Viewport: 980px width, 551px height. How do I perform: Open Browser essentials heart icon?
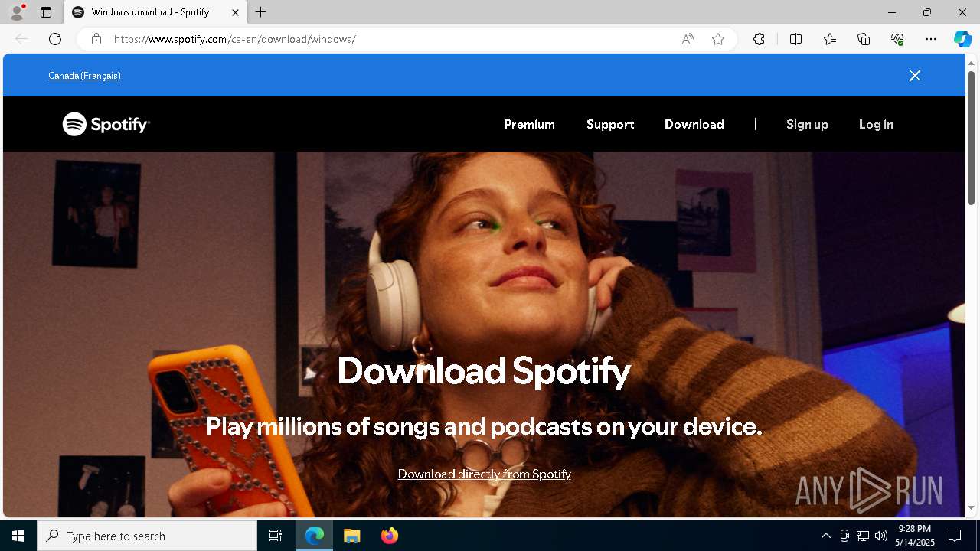coord(897,39)
